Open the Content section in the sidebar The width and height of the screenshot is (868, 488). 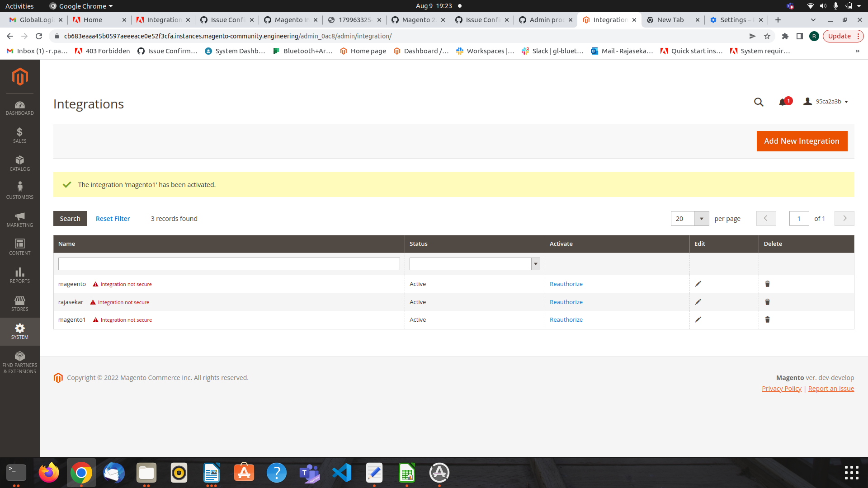click(20, 248)
